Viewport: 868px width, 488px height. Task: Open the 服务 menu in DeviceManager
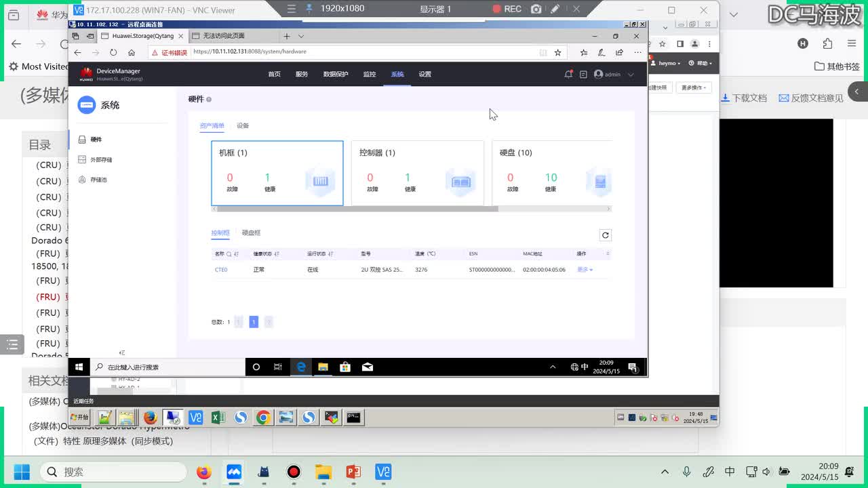tap(302, 75)
